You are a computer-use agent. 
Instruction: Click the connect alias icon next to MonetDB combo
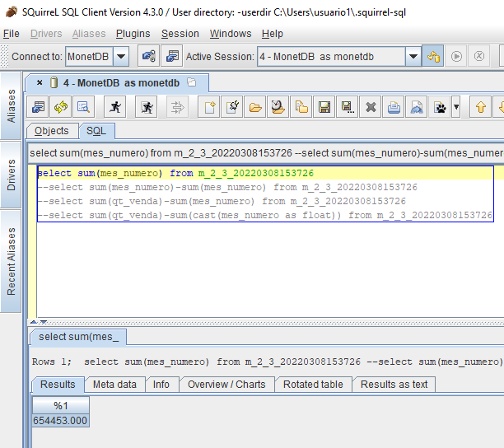coord(148,56)
